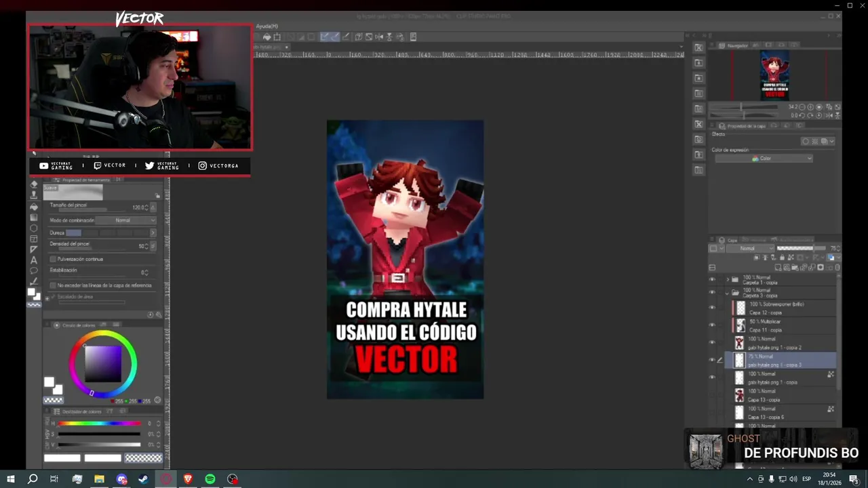
Task: Open Color de expresión dropdown
Action: 764,159
